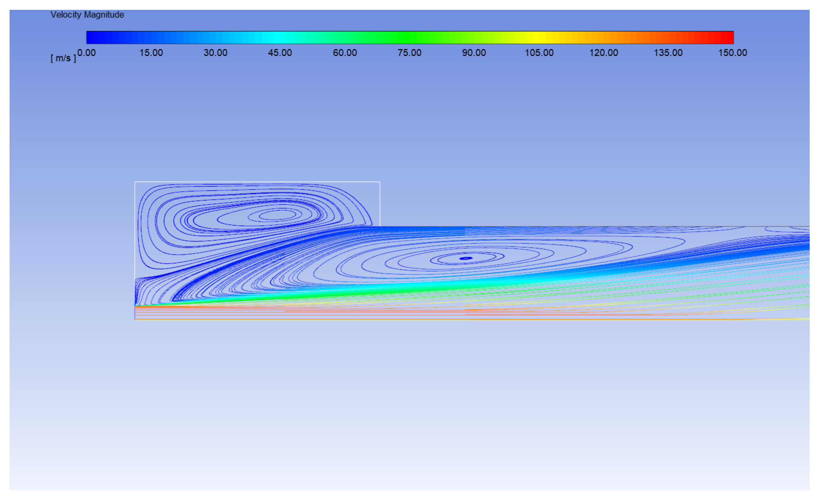Click the 0.00 legend value label
Image resolution: width=823 pixels, height=504 pixels.
pos(86,53)
